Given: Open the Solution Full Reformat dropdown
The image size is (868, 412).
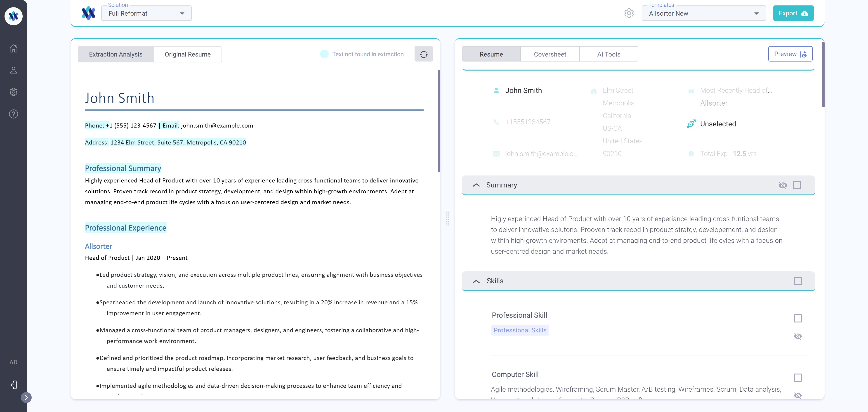Looking at the screenshot, I should [x=146, y=14].
